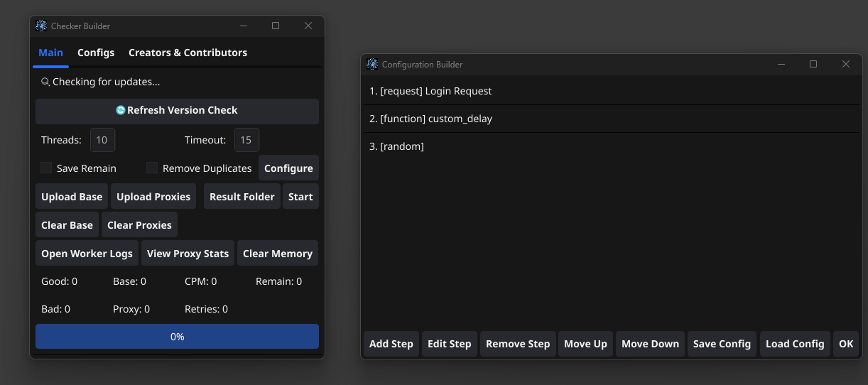The height and width of the screenshot is (385, 868).
Task: Enable the Save Remain checkbox
Action: click(46, 168)
